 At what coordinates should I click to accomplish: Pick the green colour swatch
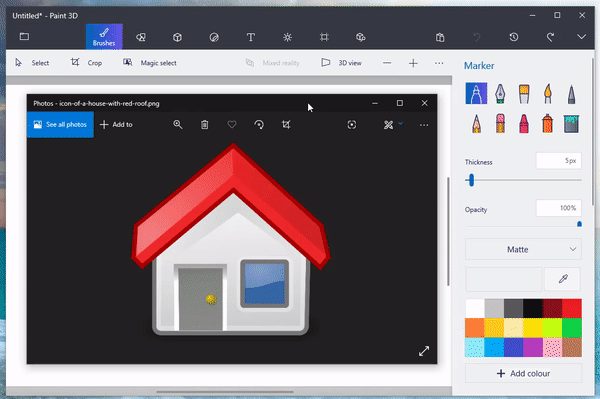572,328
